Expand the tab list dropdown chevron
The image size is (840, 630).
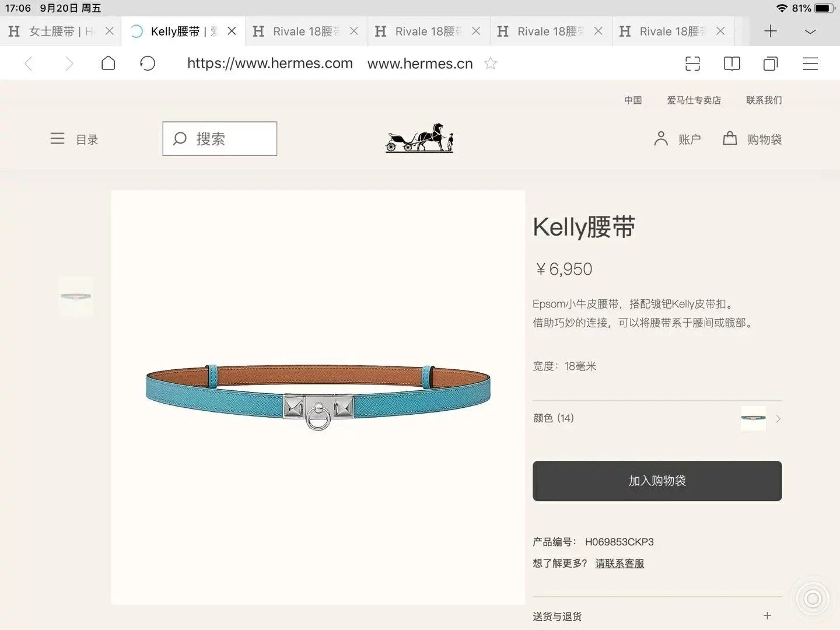[810, 32]
